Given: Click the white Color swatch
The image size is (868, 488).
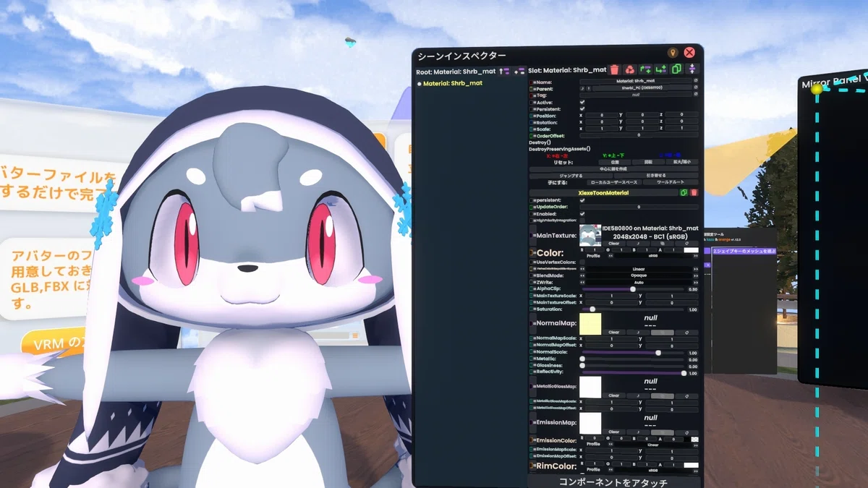Looking at the screenshot, I should pos(692,250).
